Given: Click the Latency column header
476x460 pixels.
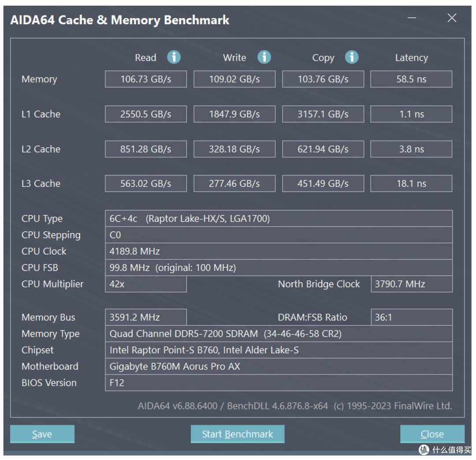Looking at the screenshot, I should click(411, 58).
